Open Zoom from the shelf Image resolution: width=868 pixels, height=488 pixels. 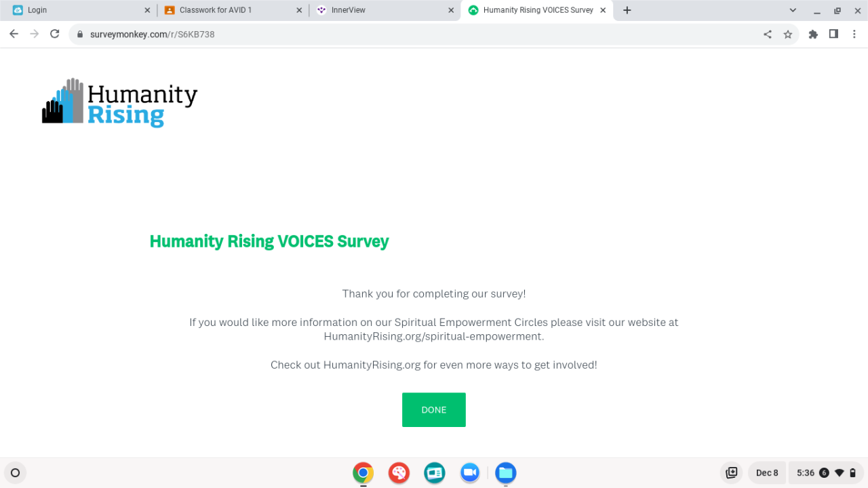[470, 472]
